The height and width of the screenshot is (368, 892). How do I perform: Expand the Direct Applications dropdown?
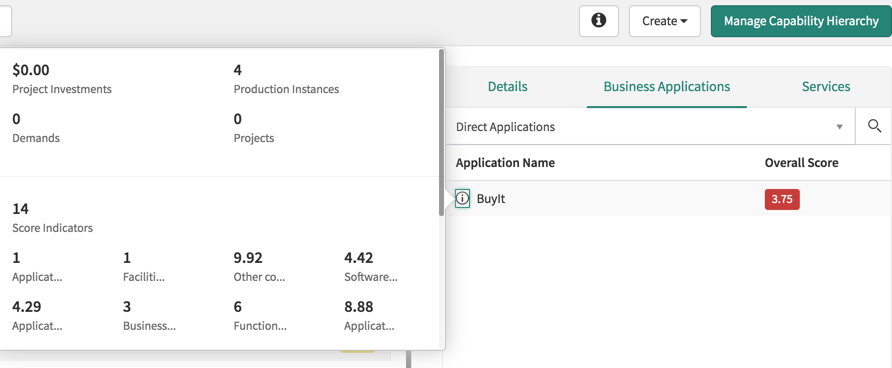tap(650, 126)
